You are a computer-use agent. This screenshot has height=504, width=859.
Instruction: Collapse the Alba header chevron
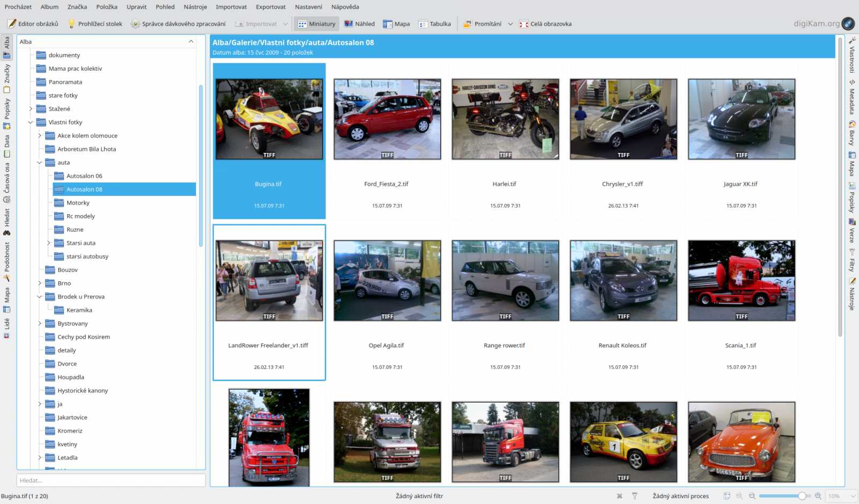[191, 42]
